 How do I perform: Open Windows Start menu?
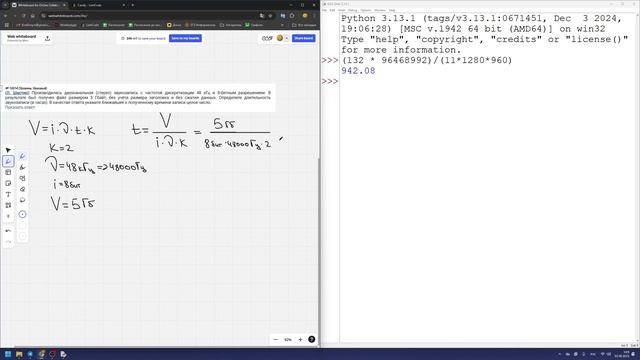pyautogui.click(x=8, y=354)
